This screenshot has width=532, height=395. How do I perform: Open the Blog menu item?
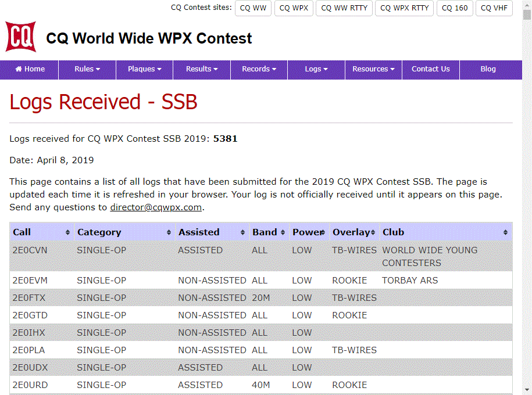point(488,69)
